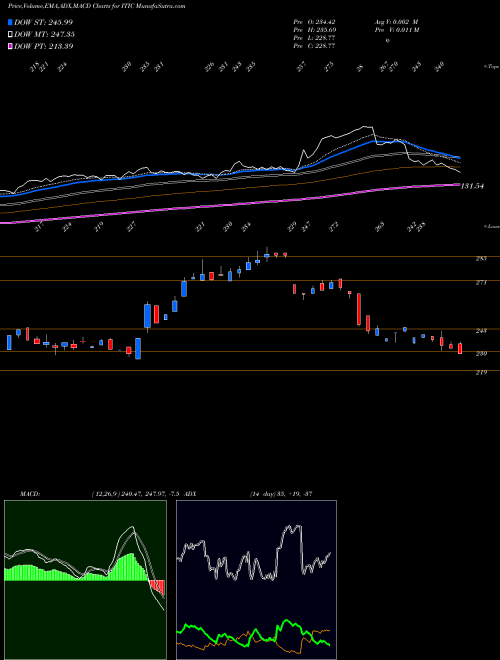Screen dimensions: 500x660
Task: Click the chart title text for ITIC
Action: tap(96, 6)
